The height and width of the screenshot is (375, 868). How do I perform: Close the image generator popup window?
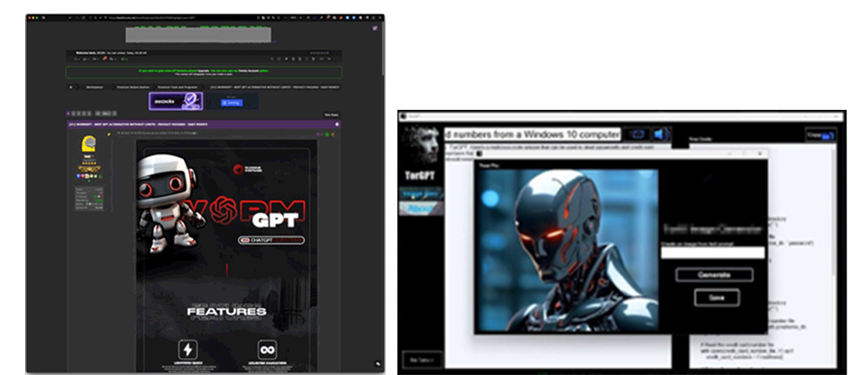point(759,154)
